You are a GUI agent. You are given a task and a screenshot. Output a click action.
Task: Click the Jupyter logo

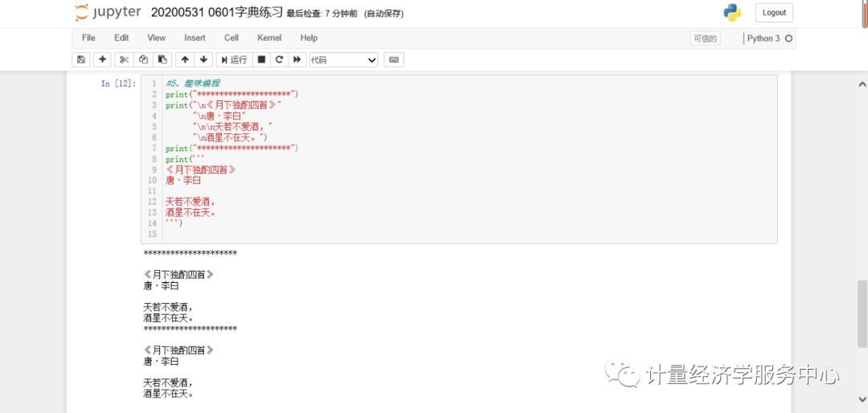(x=108, y=12)
